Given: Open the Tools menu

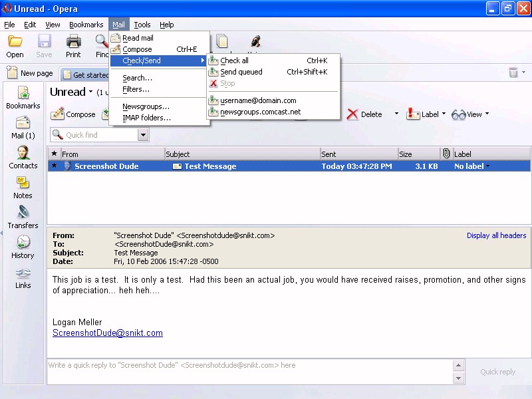Looking at the screenshot, I should tap(142, 25).
